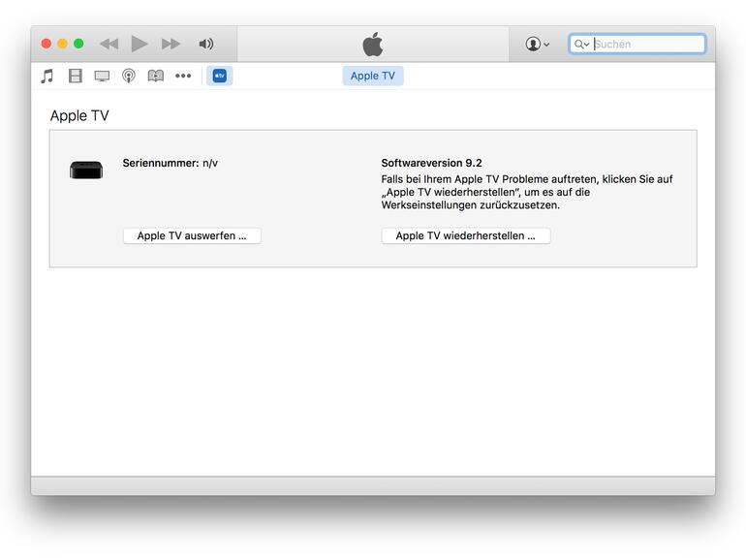Click the Apple logo in status display
Viewport: 746px width, 560px height.
click(373, 45)
